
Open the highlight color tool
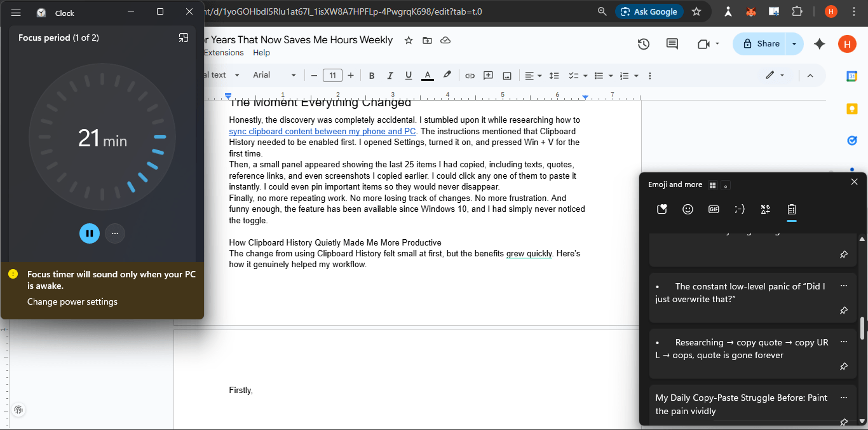click(x=447, y=75)
